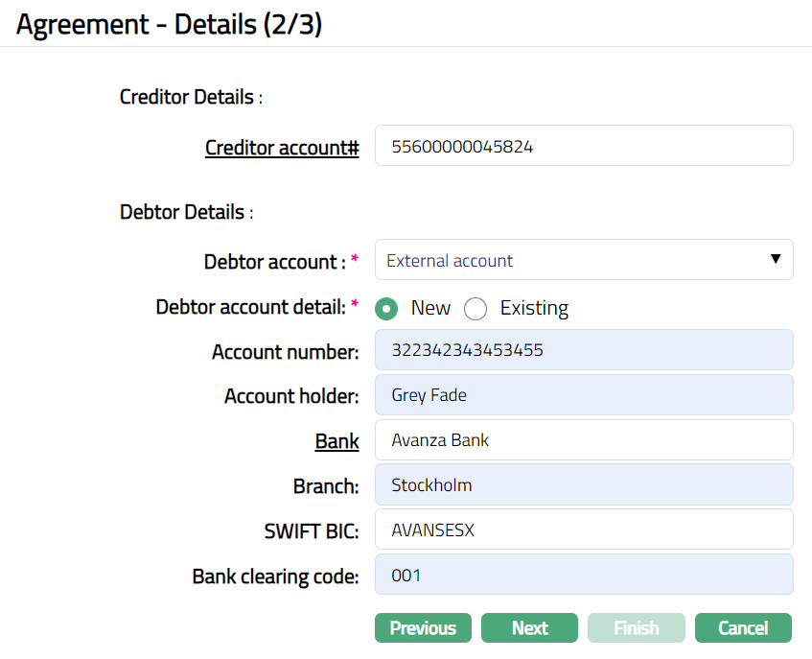Click the Bank clearing code field

(583, 575)
